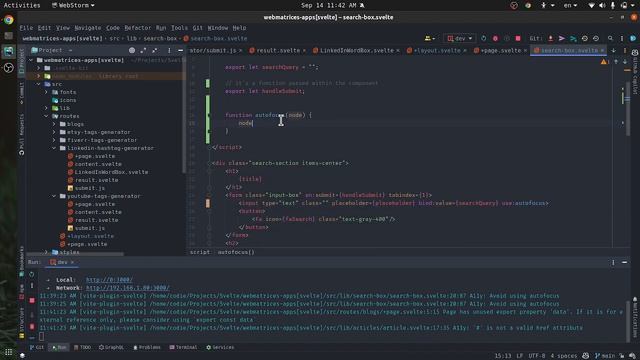Screen dimensions: 640x360
Task: Click the Git push icon
Action: 573,38
